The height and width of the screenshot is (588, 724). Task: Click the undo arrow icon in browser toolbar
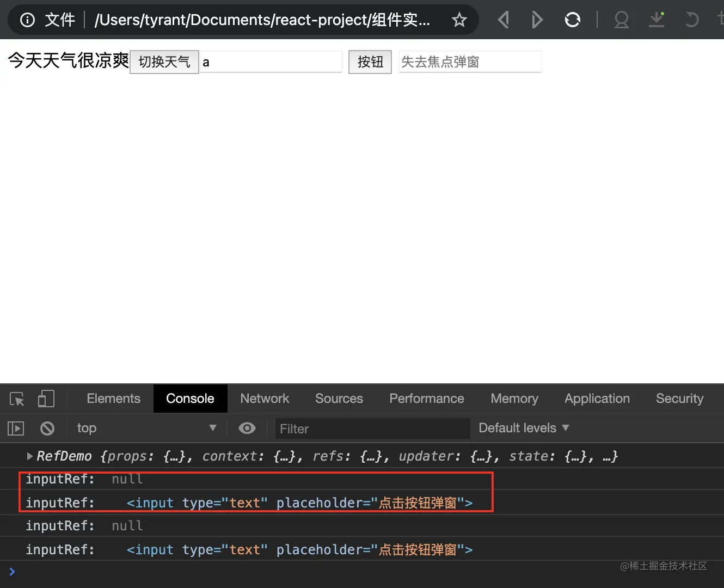[691, 20]
